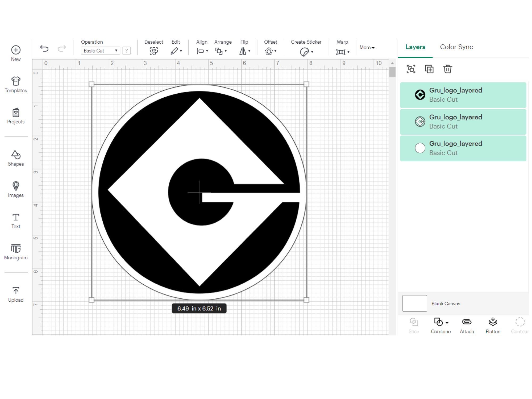Image resolution: width=532 pixels, height=399 pixels.
Task: Click the Offset tool icon
Action: [x=269, y=51]
